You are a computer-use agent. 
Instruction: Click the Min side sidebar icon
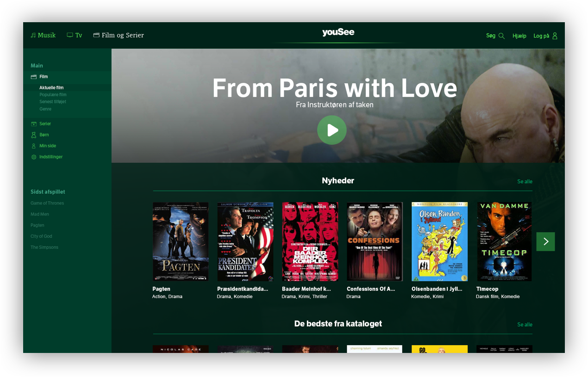(33, 146)
